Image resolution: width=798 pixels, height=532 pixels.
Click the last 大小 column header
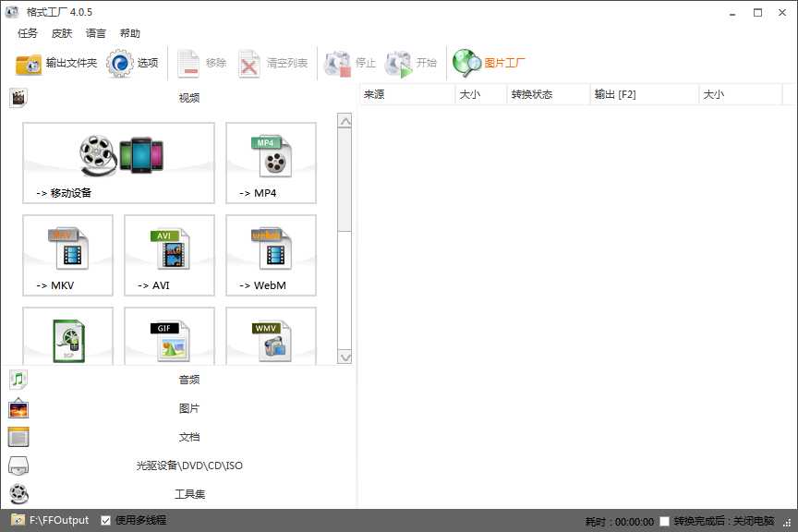[x=741, y=95]
